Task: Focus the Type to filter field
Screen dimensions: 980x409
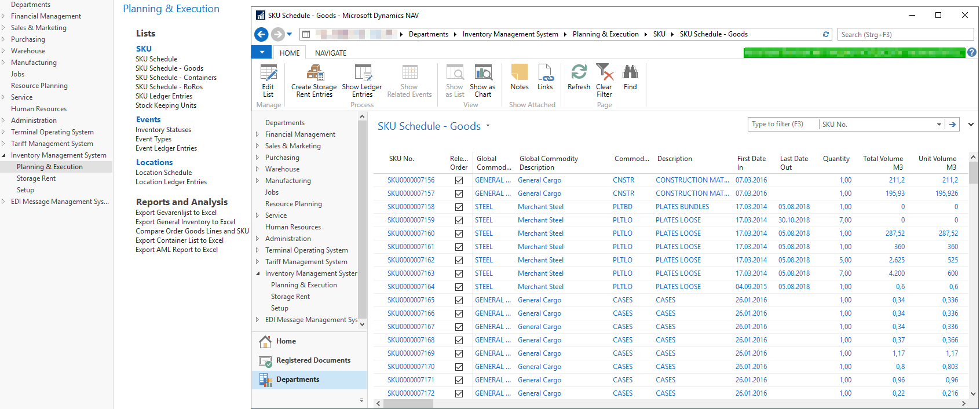Action: 784,125
